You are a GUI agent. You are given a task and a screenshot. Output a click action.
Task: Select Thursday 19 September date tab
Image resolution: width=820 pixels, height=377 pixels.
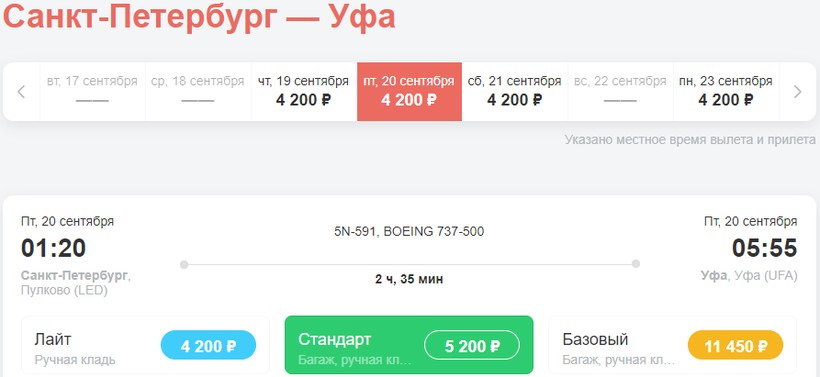pyautogui.click(x=304, y=92)
